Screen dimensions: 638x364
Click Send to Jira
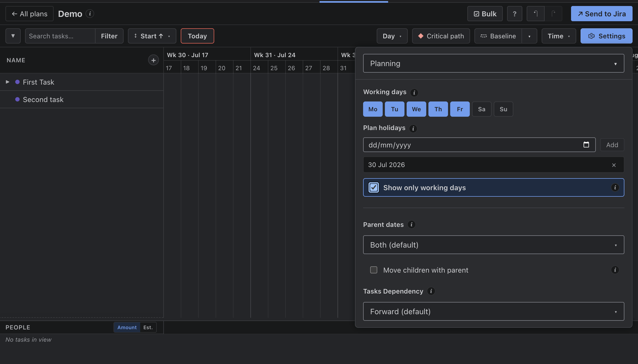(602, 14)
